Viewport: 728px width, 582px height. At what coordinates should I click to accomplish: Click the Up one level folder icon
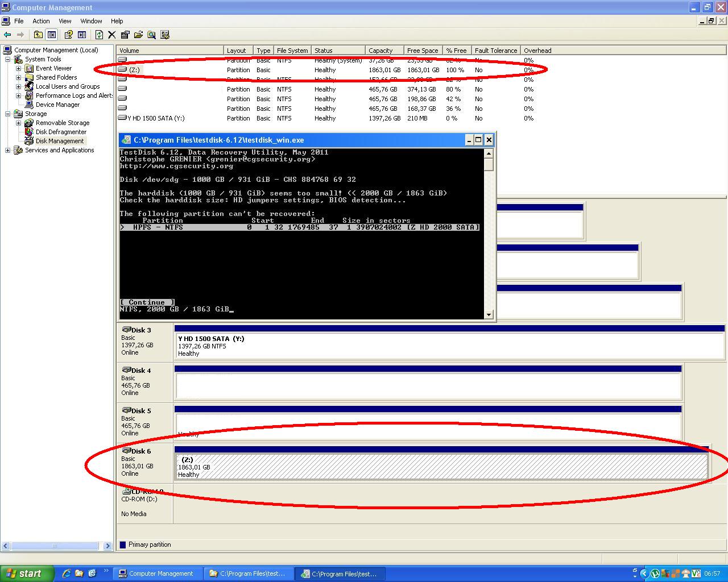click(38, 35)
